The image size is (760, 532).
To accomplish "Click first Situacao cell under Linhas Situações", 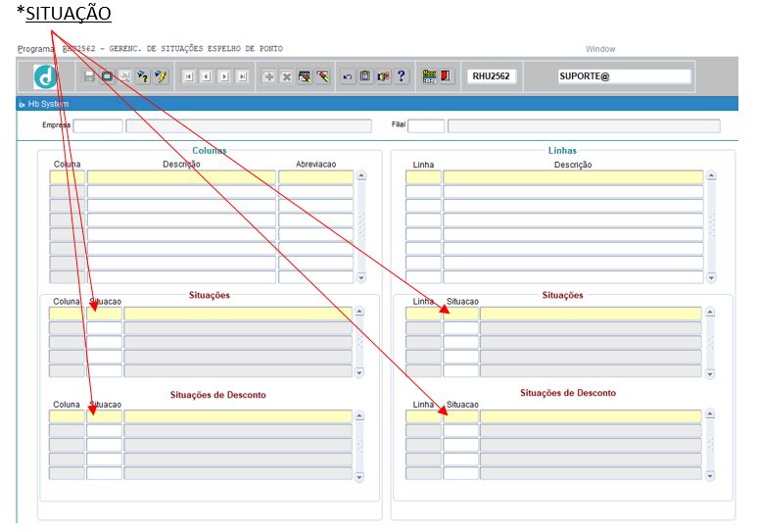I will coord(460,314).
